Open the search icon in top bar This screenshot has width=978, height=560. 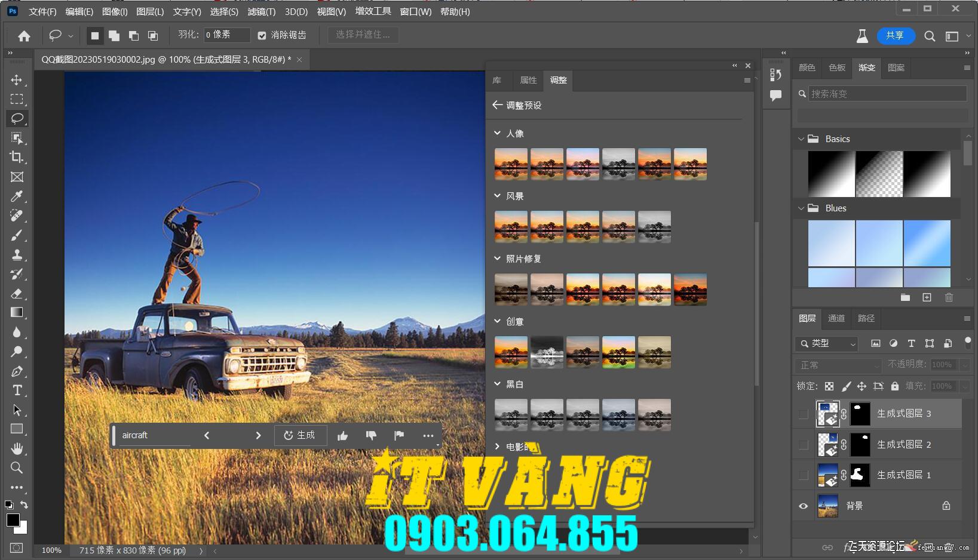point(930,36)
